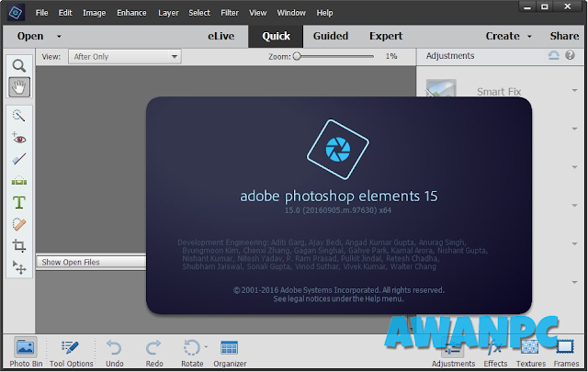Viewport: 588px width, 372px height.
Task: Click the Redo button
Action: [154, 353]
